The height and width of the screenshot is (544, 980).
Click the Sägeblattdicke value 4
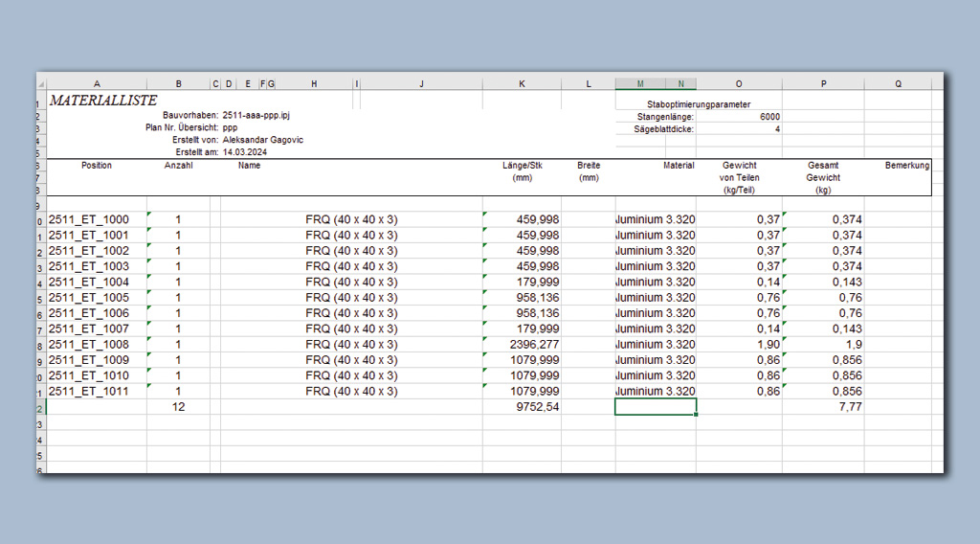tap(777, 128)
